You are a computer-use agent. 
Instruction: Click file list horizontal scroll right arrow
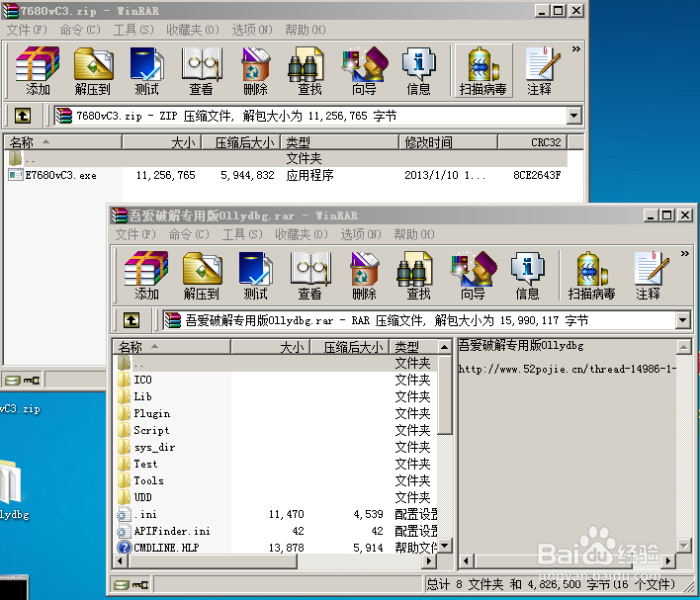(x=429, y=560)
